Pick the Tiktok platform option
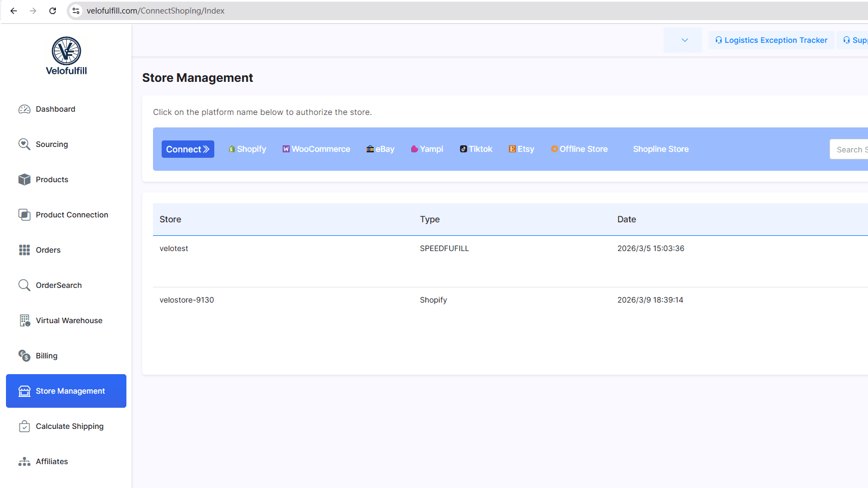This screenshot has width=868, height=488. click(476, 149)
